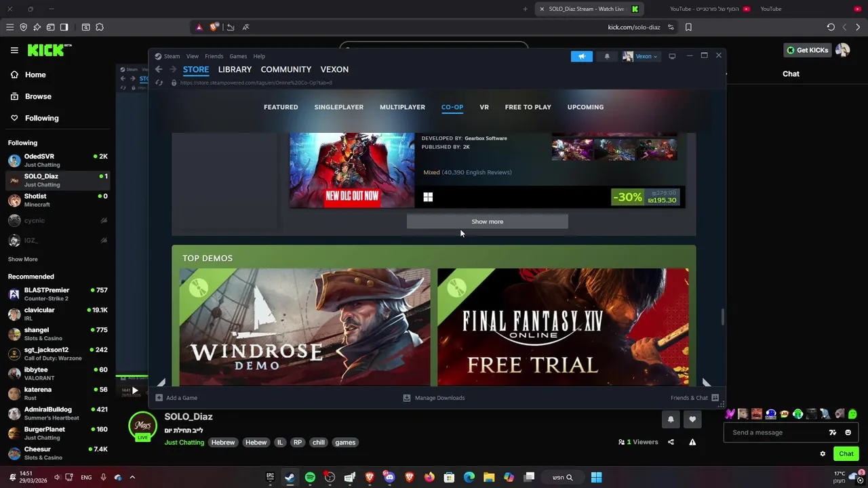Viewport: 868px width, 488px height.
Task: Click the -30% discount price button
Action: (645, 197)
